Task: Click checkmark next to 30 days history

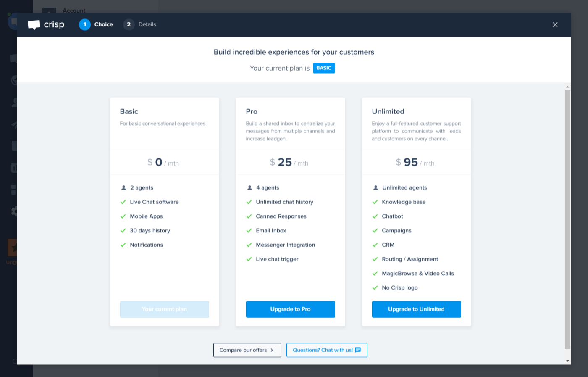Action: (x=123, y=231)
